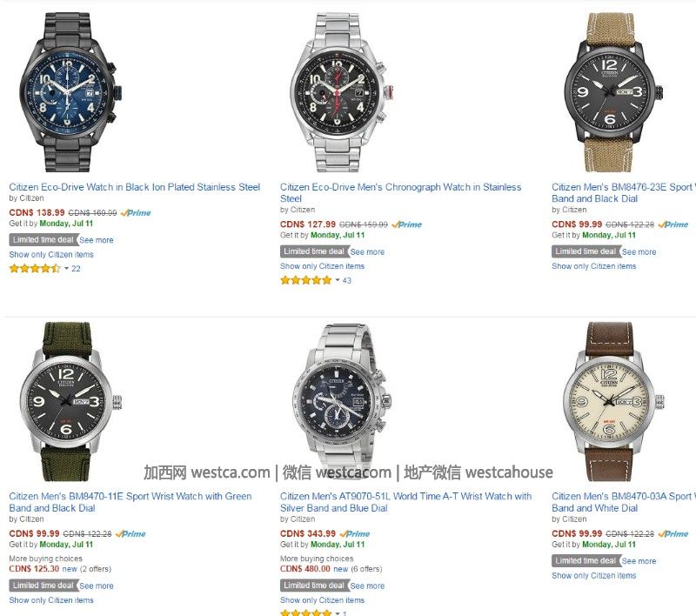Open the Citizen Eco-Drive Black Ion Plated title link
The width and height of the screenshot is (696, 616).
(x=135, y=187)
